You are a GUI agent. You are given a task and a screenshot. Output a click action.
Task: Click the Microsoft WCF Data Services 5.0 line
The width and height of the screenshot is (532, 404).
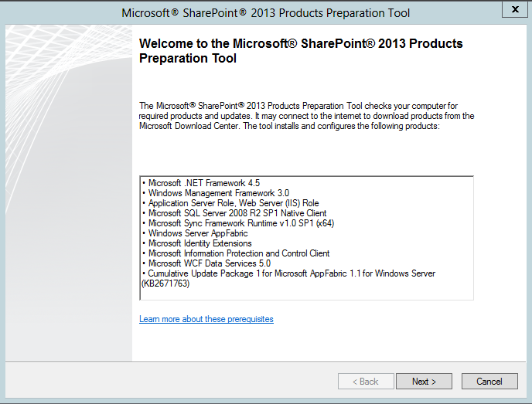click(x=206, y=263)
